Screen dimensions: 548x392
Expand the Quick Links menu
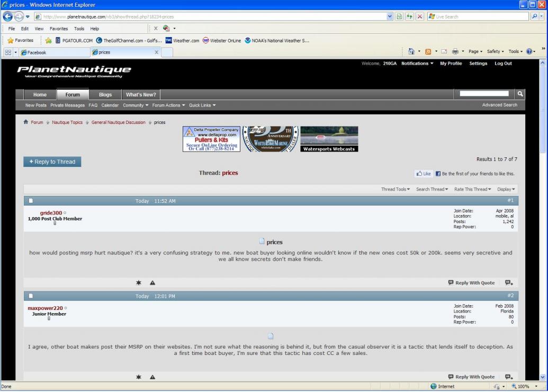pos(202,105)
